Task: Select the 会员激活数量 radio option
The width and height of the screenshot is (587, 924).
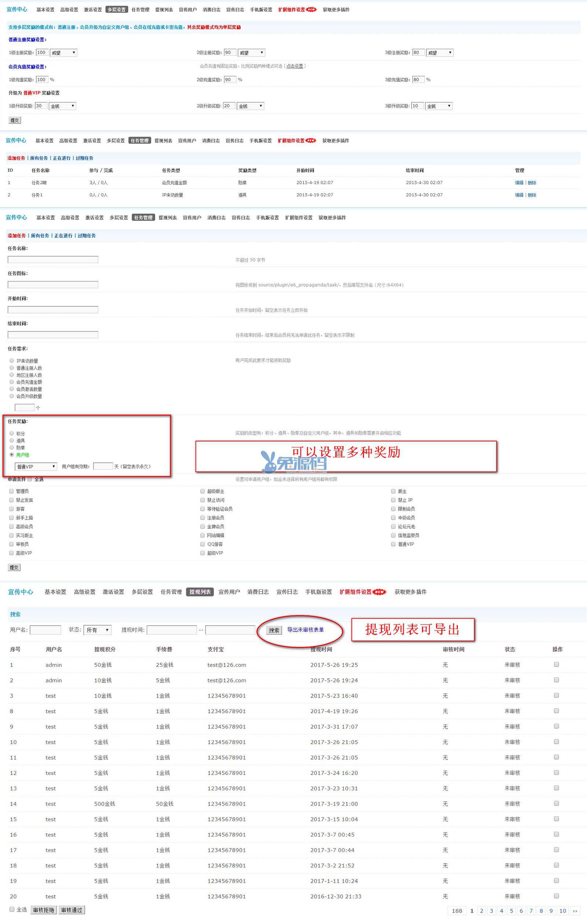Action: tap(11, 389)
